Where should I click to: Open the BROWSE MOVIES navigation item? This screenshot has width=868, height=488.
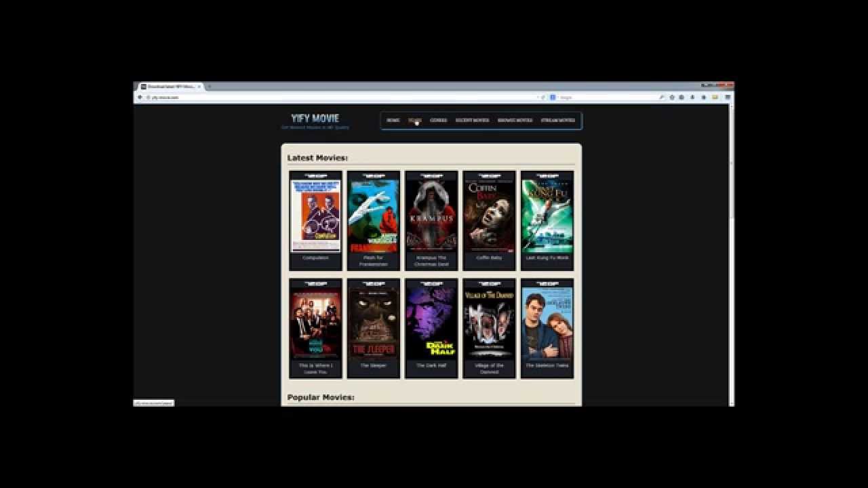pos(515,121)
